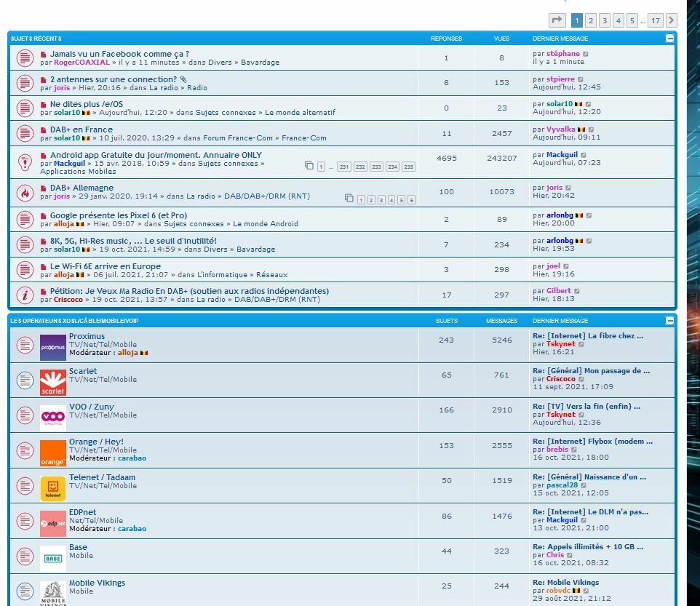Viewport: 700px width, 606px height.
Task: Click hot topic flame icon for DAB+ Allemagne
Action: [x=25, y=193]
